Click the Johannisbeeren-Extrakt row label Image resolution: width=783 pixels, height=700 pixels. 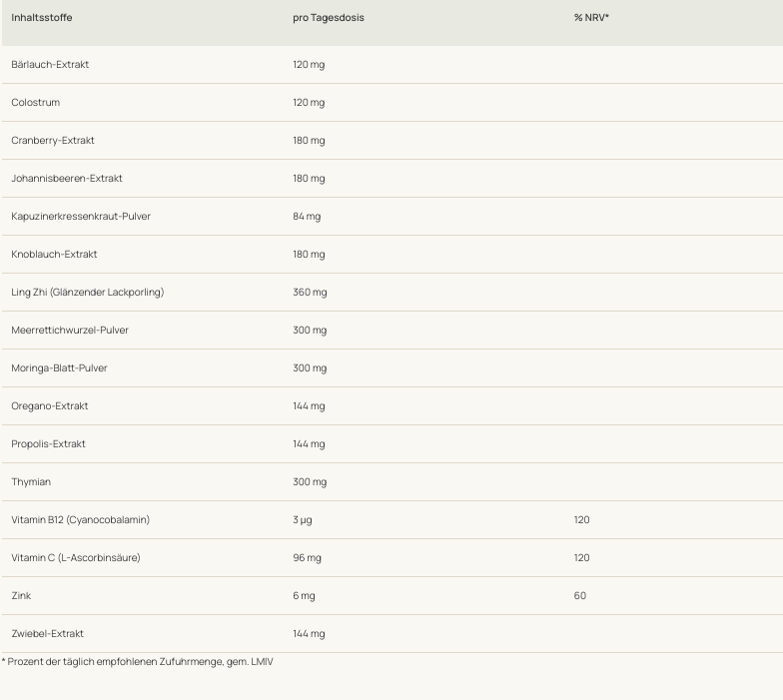point(67,179)
